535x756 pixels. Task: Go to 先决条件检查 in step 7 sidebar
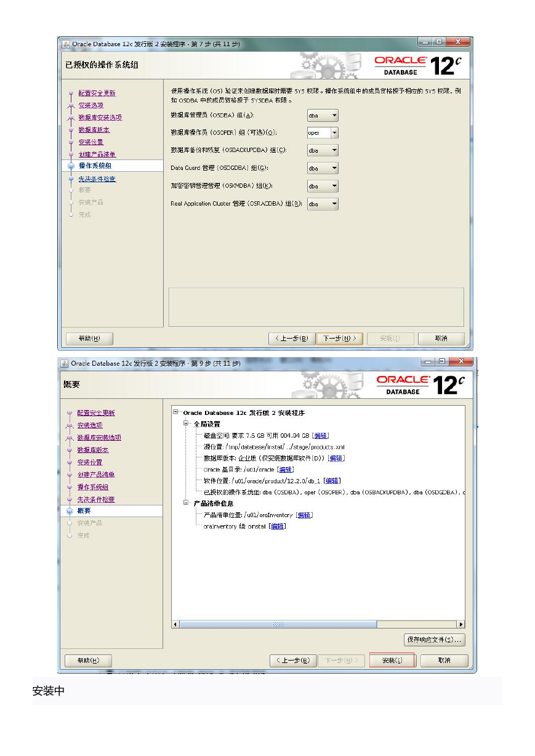pyautogui.click(x=97, y=179)
